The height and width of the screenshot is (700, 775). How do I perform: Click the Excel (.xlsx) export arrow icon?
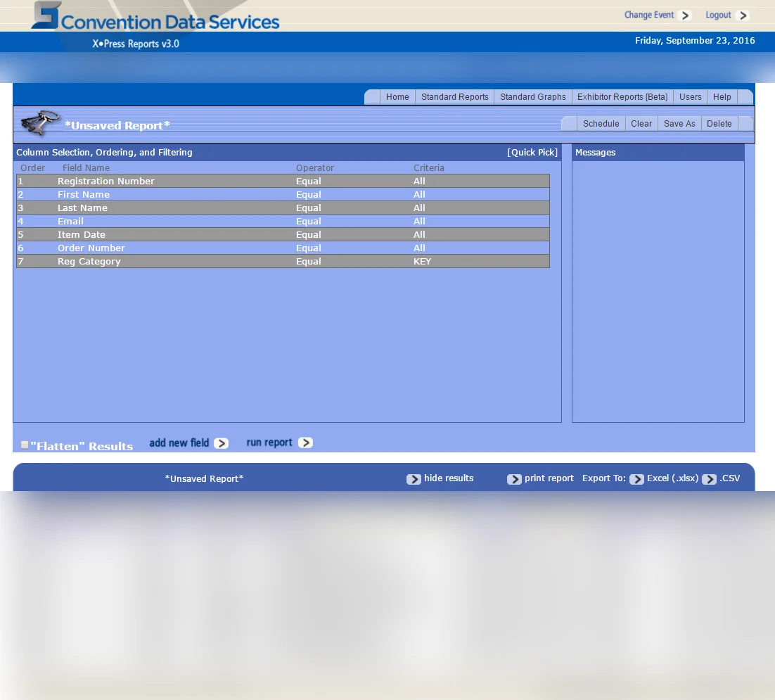636,479
